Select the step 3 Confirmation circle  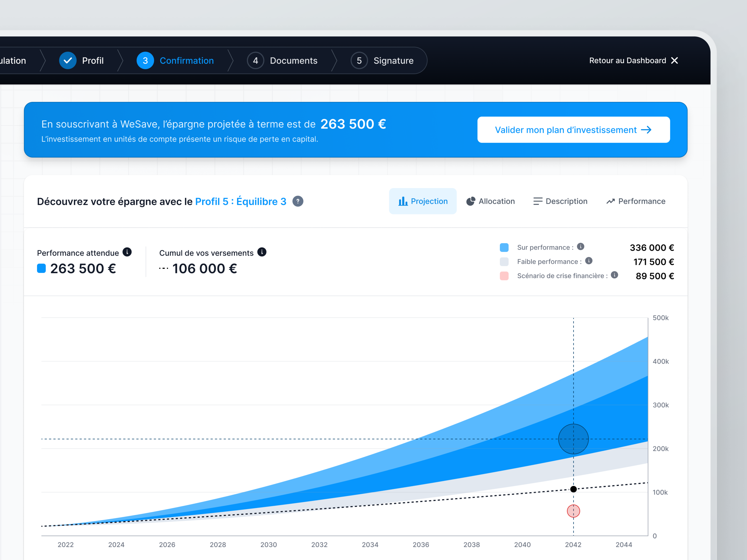click(x=145, y=60)
